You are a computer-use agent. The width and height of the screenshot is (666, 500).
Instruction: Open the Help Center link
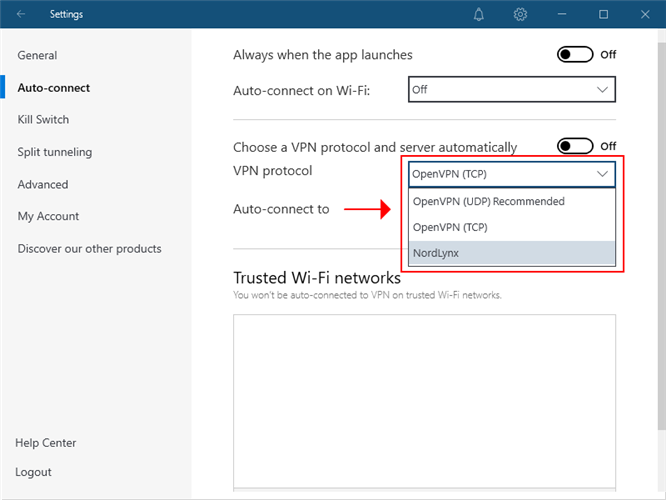point(46,443)
